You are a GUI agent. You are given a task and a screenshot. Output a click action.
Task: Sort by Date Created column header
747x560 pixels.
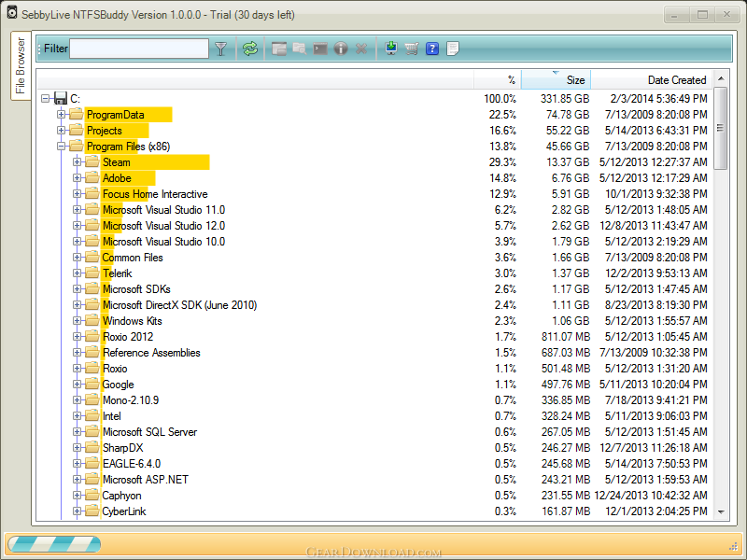pos(651,79)
